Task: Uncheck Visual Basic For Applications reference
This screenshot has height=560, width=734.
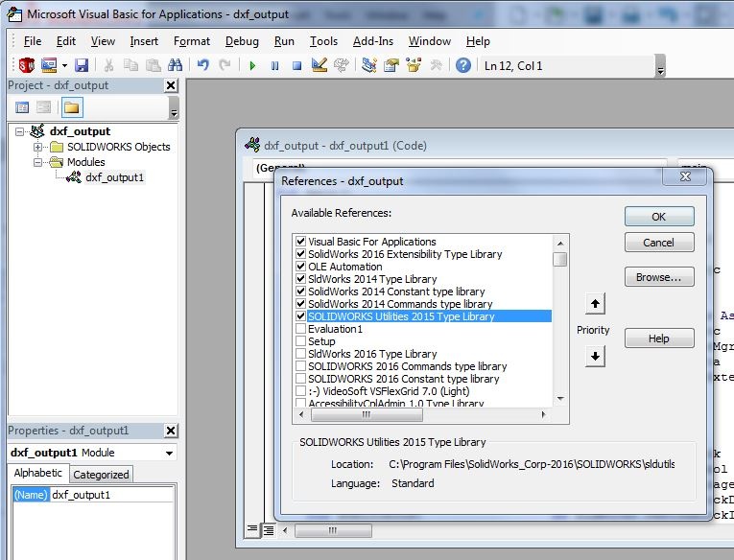Action: [x=301, y=242]
